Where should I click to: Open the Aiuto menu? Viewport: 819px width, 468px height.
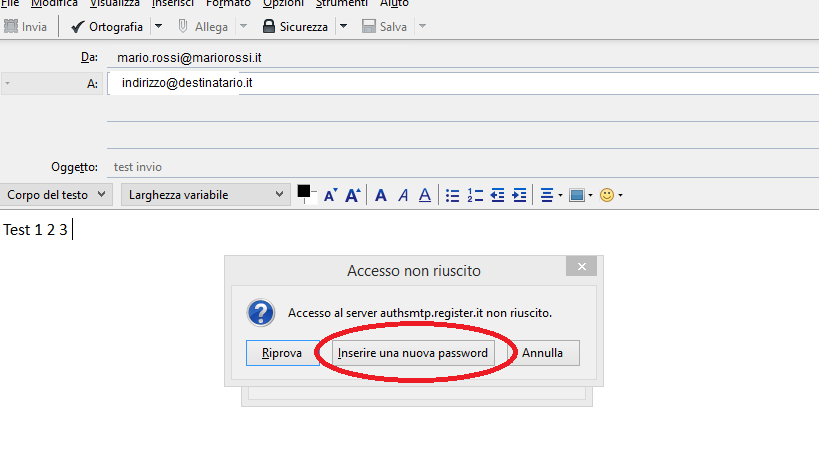[394, 4]
